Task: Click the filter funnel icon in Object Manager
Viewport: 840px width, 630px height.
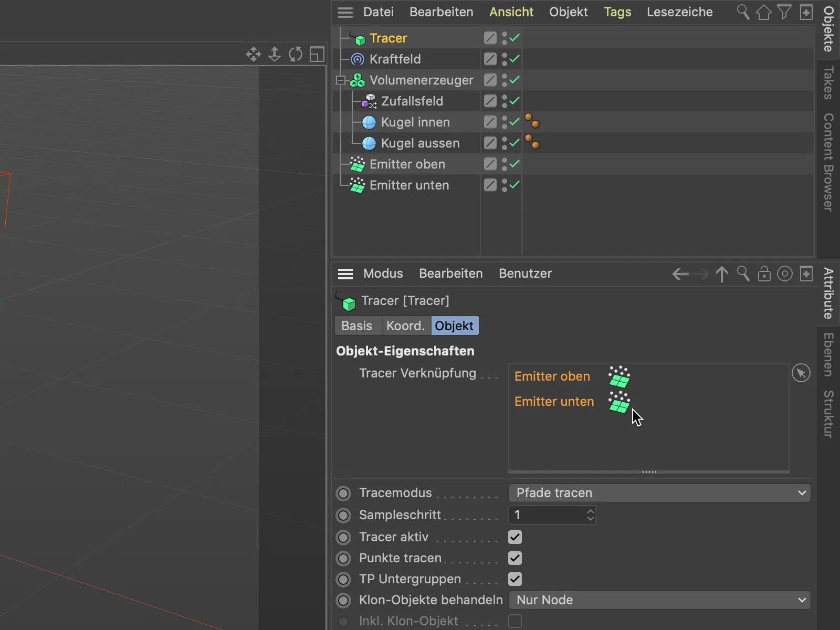Action: [x=784, y=12]
